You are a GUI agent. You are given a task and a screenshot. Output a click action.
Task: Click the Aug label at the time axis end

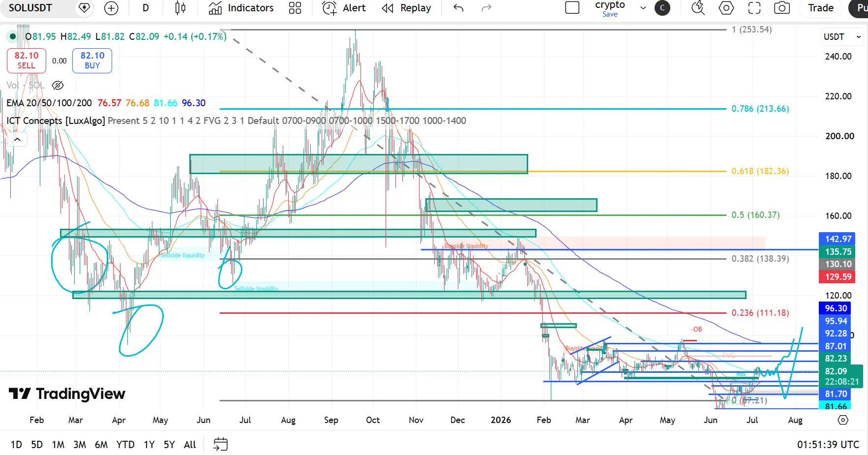click(x=795, y=420)
